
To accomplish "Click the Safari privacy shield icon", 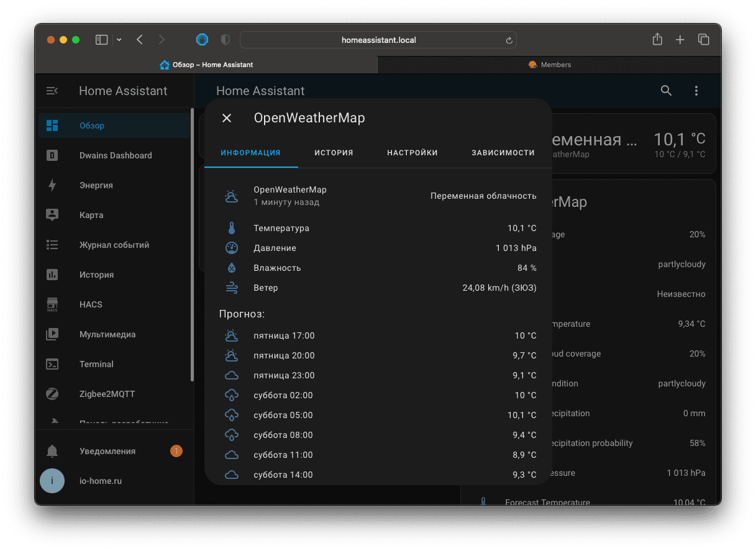I will tap(225, 40).
